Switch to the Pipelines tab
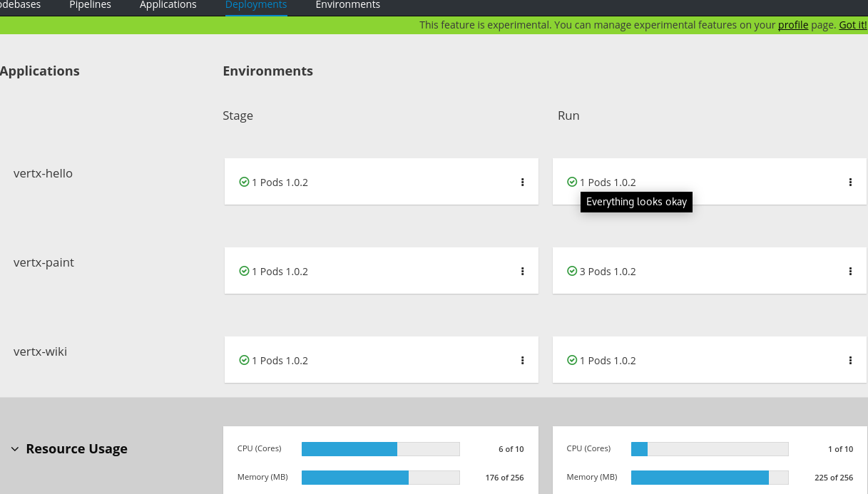Screen dimensions: 868x494 pyautogui.click(x=90, y=5)
